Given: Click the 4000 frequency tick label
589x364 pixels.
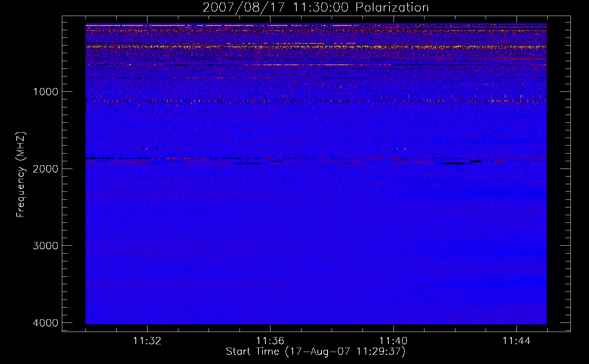Looking at the screenshot, I should [46, 323].
